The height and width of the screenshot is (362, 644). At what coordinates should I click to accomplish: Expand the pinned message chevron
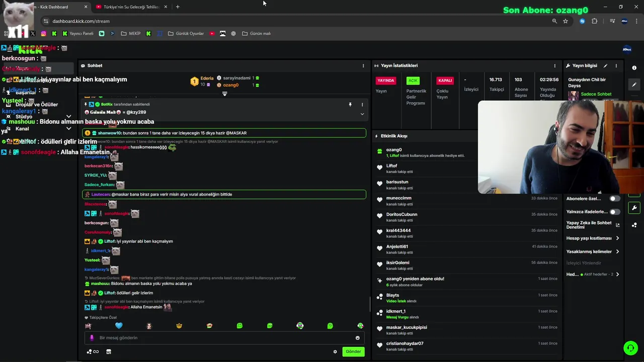coord(362,114)
